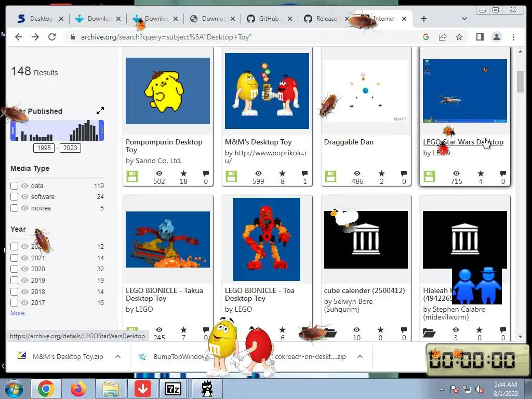Open Windows Explorer from the taskbar
This screenshot has width=532, height=399.
point(111,389)
